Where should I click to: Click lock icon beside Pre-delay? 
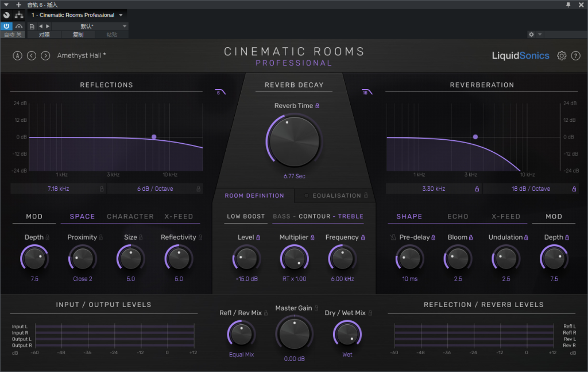434,237
